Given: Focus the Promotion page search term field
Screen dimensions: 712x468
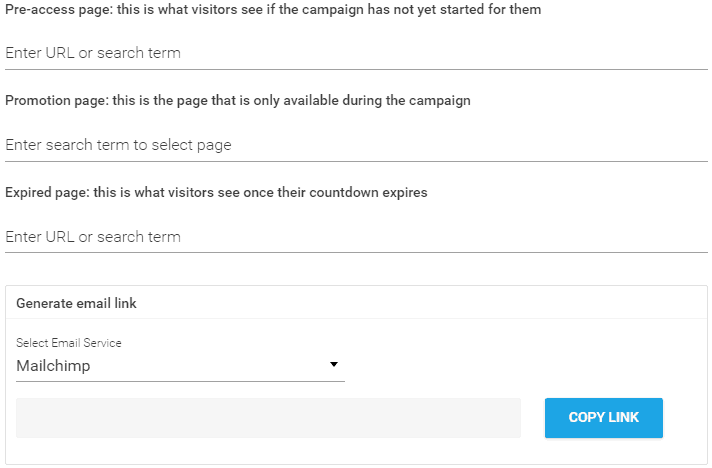Looking at the screenshot, I should (x=355, y=145).
